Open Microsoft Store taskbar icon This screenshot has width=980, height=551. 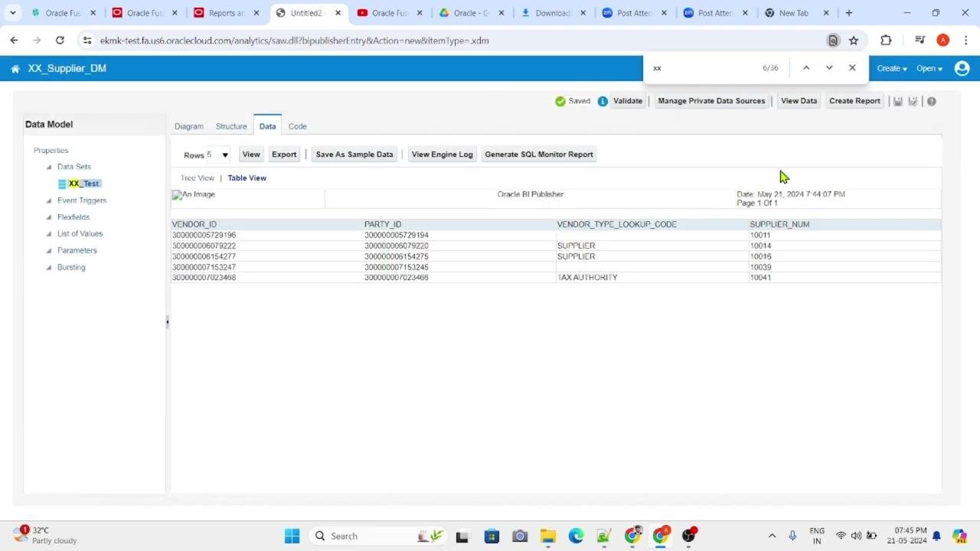491,536
